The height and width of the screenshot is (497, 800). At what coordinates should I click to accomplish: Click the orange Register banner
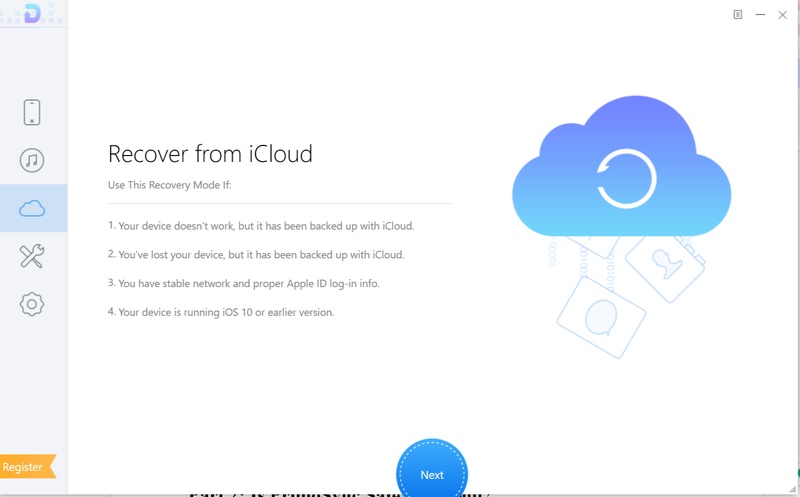[x=28, y=467]
